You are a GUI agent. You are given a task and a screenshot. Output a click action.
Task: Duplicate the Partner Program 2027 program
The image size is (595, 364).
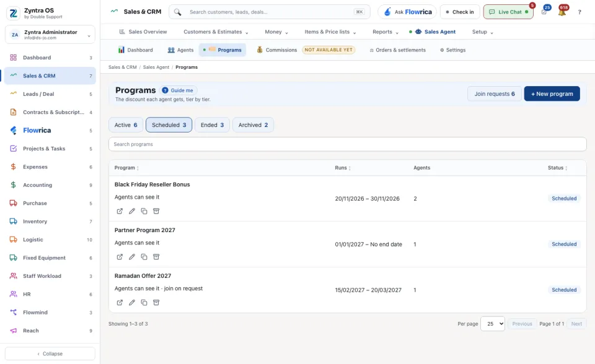tap(144, 257)
